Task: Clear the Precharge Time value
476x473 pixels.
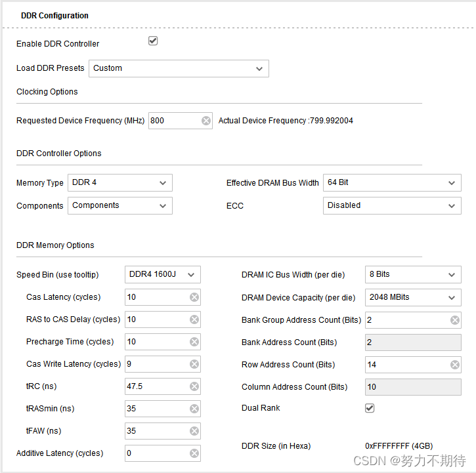Action: tap(194, 342)
